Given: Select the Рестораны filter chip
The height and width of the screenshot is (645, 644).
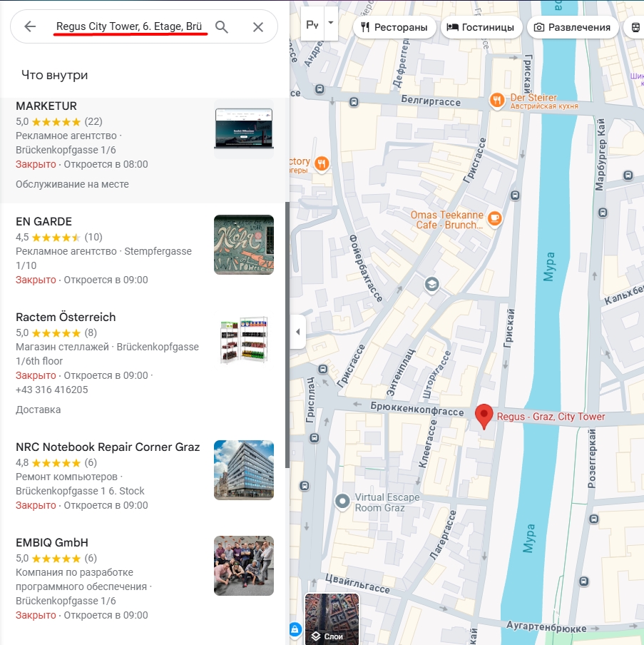Looking at the screenshot, I should [394, 28].
